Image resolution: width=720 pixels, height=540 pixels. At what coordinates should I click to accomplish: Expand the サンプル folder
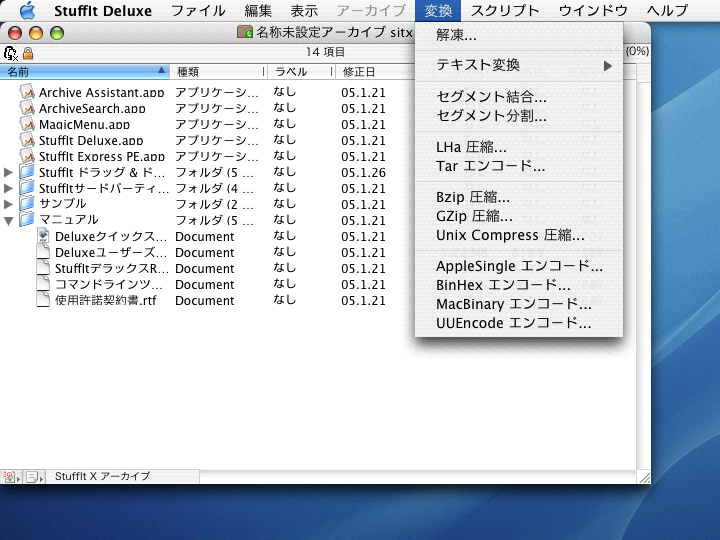click(x=8, y=204)
